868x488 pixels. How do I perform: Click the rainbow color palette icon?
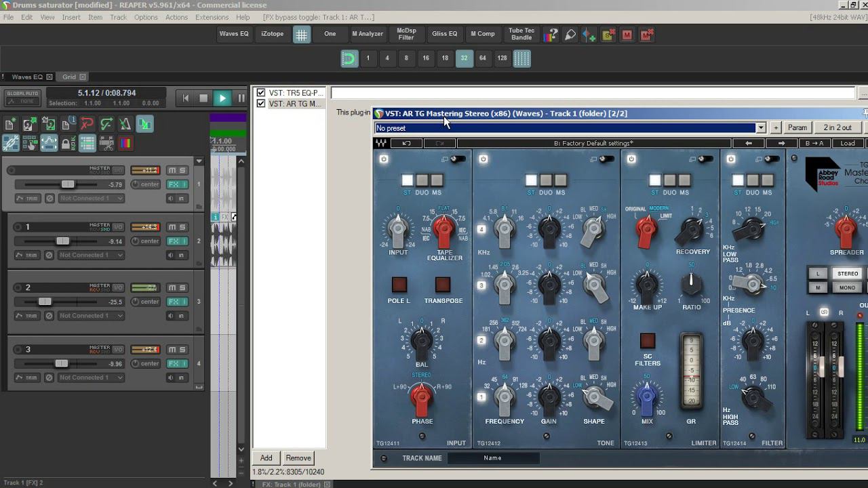tap(125, 143)
